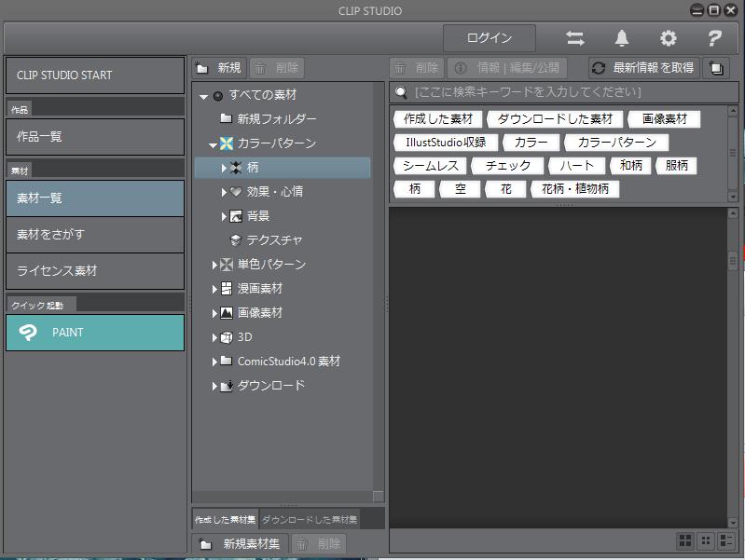Toggle the 花柄・植物柄 tag filter
The width and height of the screenshot is (745, 560).
click(x=574, y=189)
